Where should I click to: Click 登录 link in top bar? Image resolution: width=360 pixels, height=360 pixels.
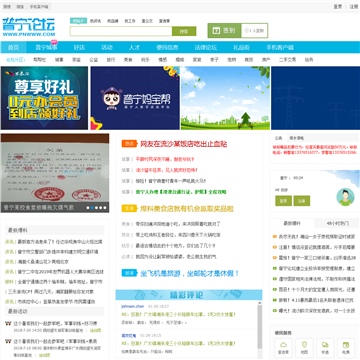(x=338, y=6)
